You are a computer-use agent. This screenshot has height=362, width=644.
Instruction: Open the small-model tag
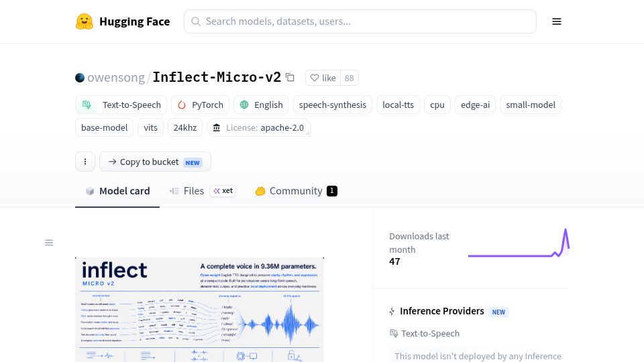click(530, 105)
